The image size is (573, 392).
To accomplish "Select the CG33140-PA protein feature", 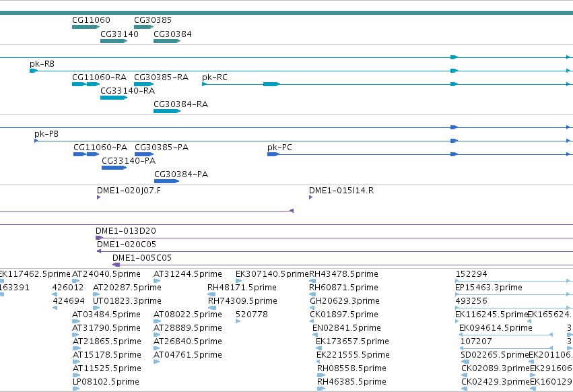I will coord(114,168).
